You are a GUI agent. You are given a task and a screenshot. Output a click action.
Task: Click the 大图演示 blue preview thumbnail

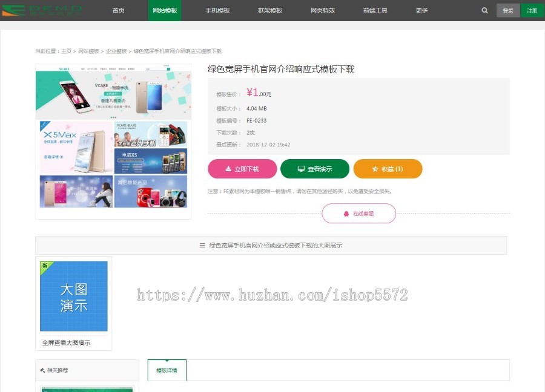(x=73, y=296)
